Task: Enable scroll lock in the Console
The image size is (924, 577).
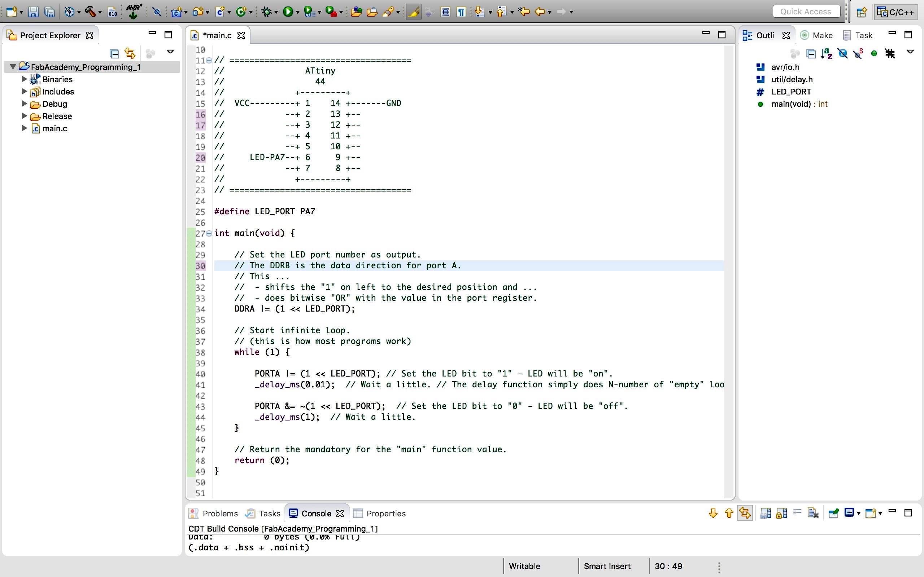Action: [x=781, y=512]
